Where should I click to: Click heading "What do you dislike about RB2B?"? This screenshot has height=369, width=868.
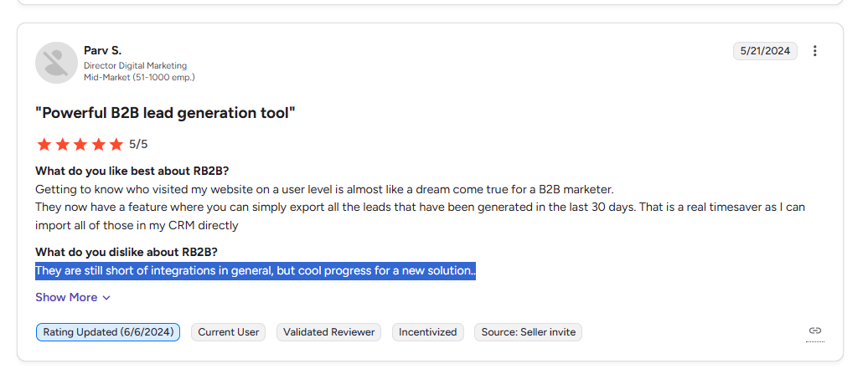(127, 252)
